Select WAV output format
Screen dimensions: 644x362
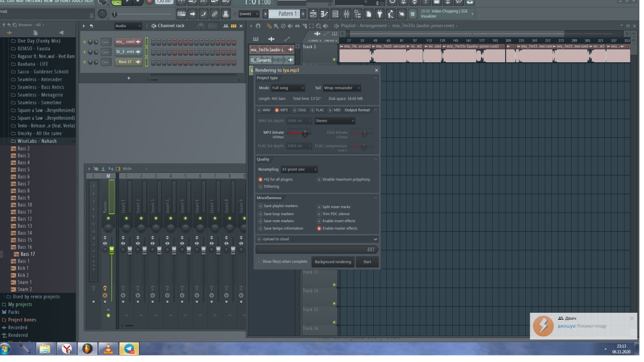[x=264, y=110]
